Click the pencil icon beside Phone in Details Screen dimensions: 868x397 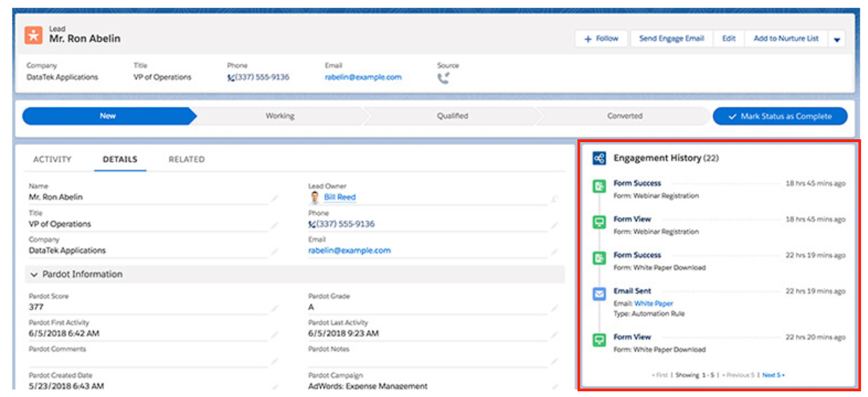(554, 225)
